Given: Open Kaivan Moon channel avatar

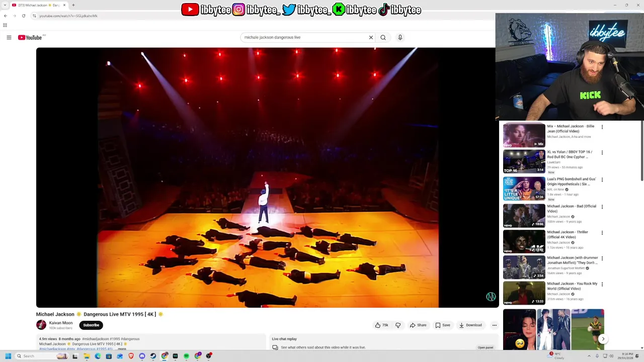Looking at the screenshot, I should (x=41, y=325).
